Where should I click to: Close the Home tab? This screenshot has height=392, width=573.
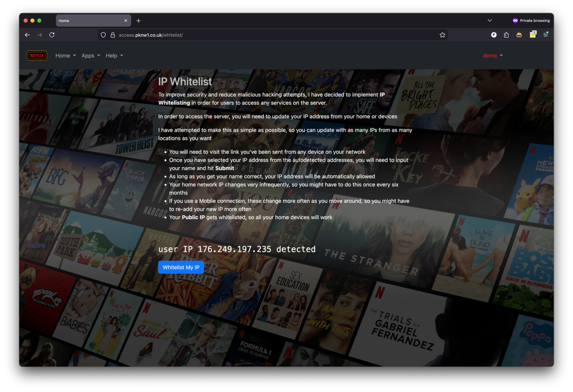point(126,21)
